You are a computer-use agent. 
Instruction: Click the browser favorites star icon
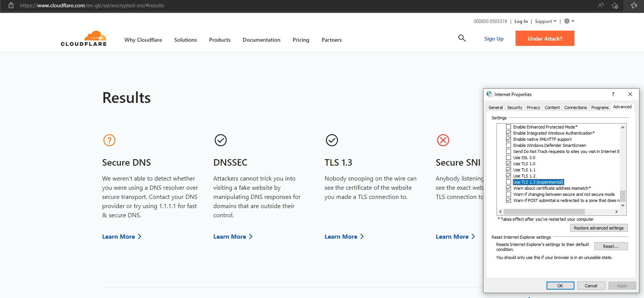[634, 5]
